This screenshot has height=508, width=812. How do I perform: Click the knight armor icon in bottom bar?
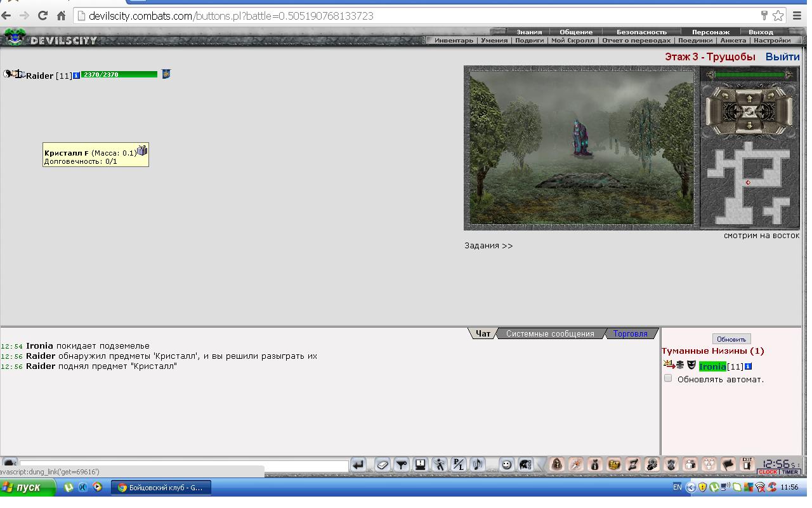(671, 465)
